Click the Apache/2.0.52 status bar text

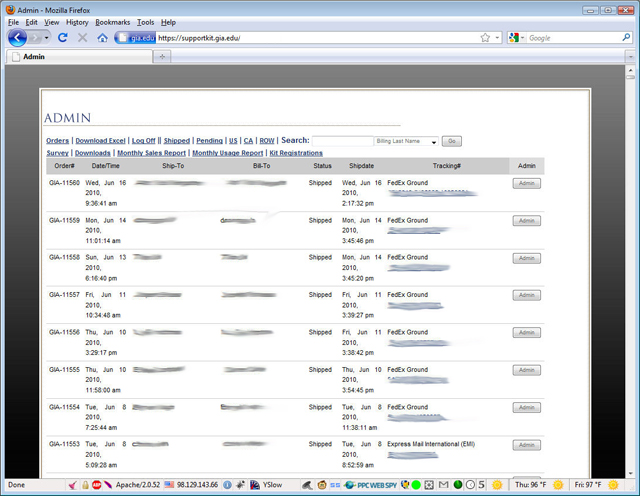138,485
